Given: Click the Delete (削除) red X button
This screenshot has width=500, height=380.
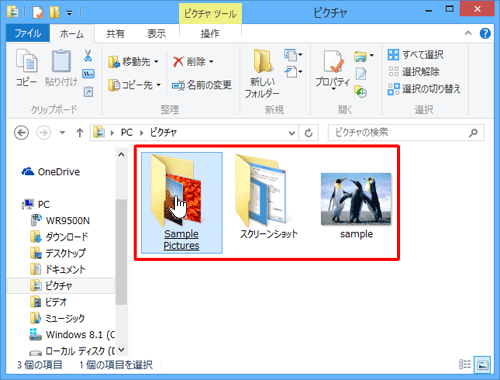Looking at the screenshot, I should tap(189, 62).
